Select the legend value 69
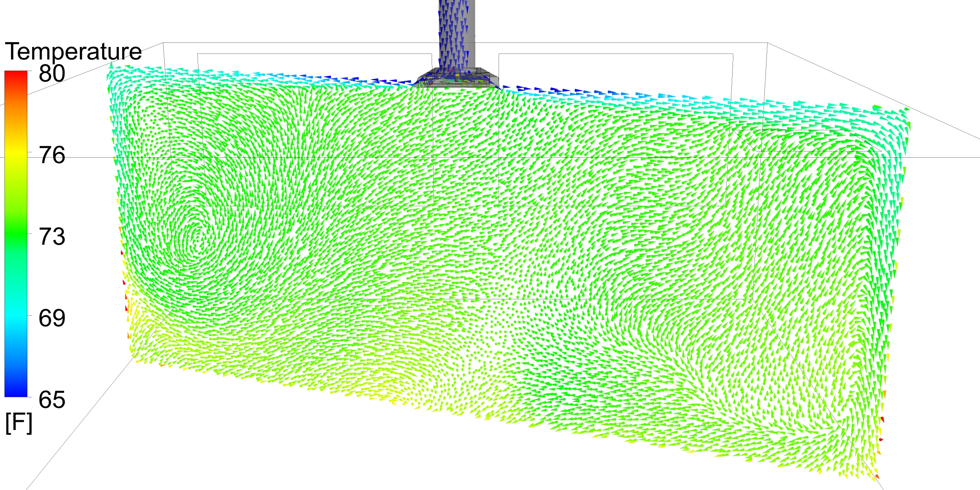Image resolution: width=980 pixels, height=490 pixels. click(x=52, y=318)
